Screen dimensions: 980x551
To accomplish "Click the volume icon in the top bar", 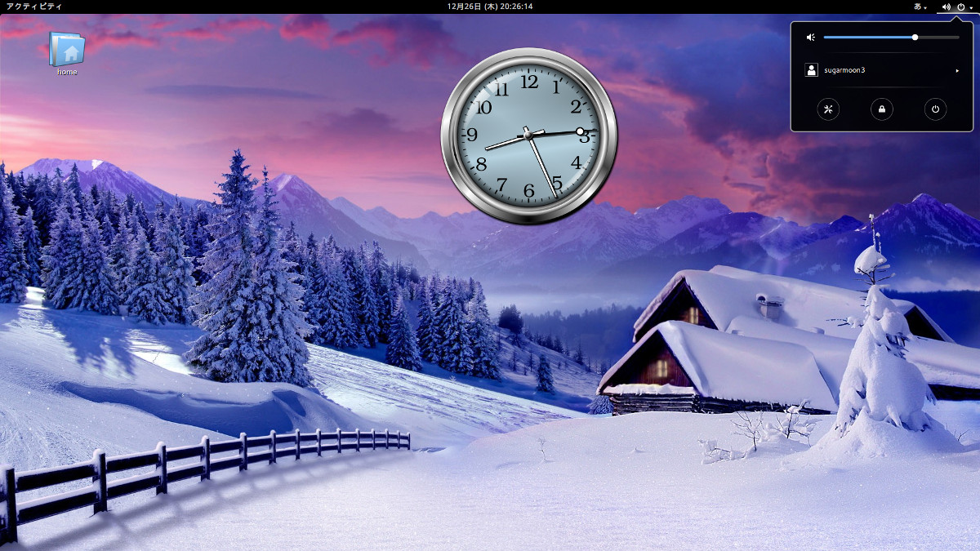I will pos(946,6).
